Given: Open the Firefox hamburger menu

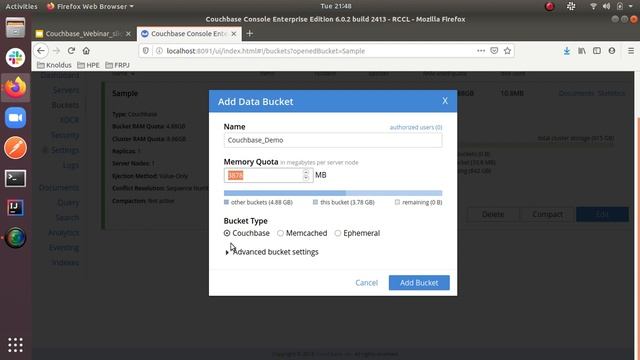Looking at the screenshot, I should point(631,51).
